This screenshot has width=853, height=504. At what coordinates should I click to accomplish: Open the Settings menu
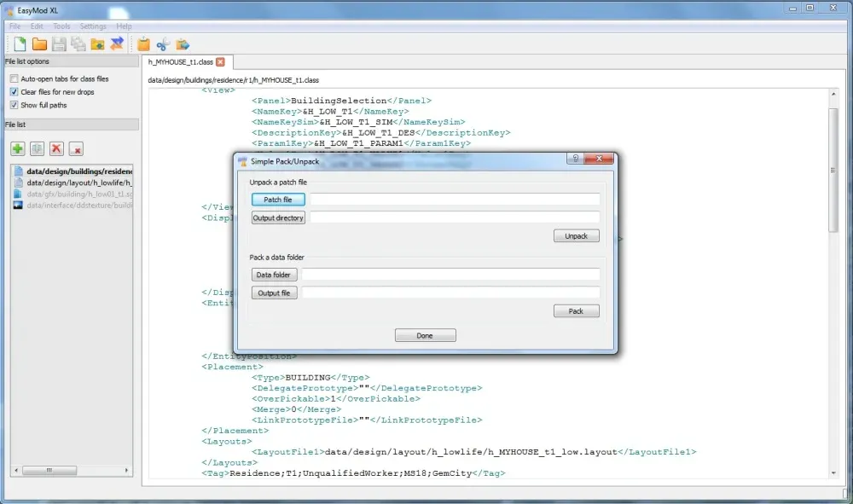click(x=93, y=26)
